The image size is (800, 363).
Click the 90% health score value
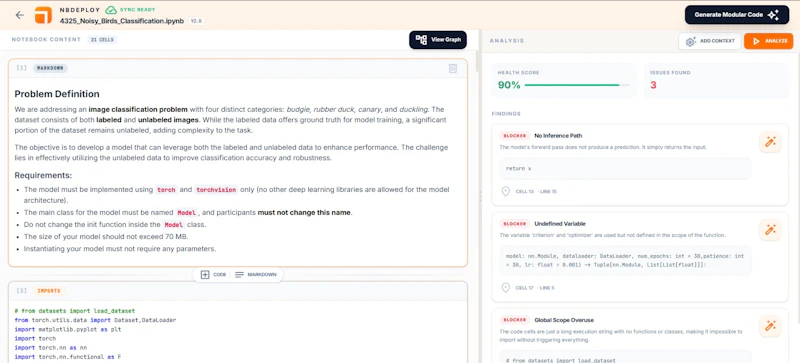click(509, 85)
